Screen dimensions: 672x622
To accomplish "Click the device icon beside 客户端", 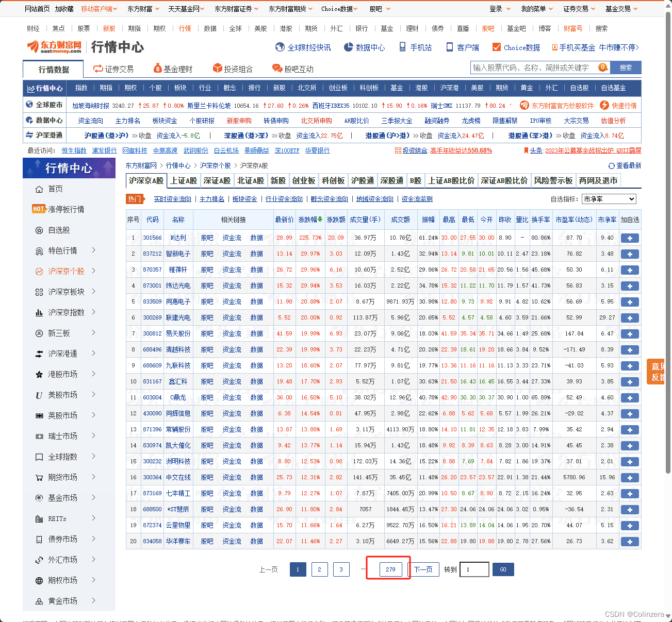I will (450, 47).
